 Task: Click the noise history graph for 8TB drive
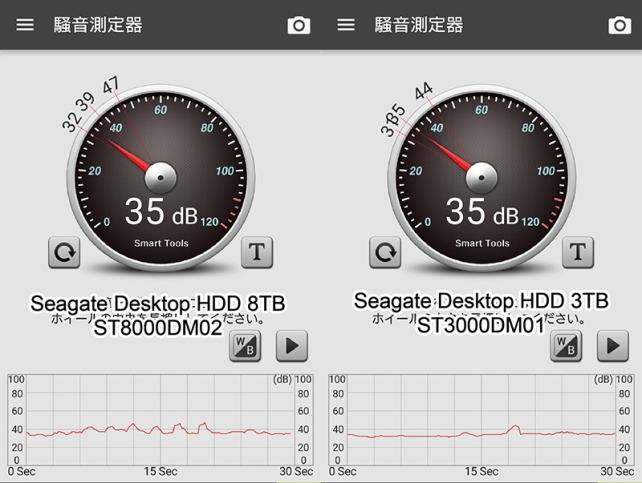(160, 419)
